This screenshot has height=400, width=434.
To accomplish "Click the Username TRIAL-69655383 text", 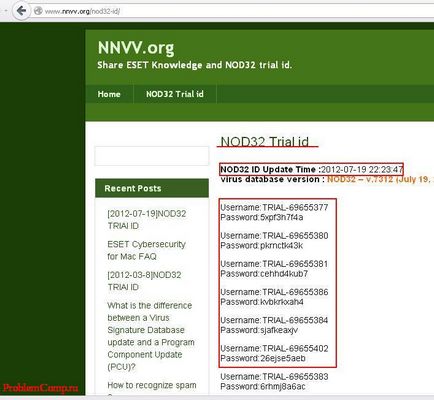I will [274, 377].
